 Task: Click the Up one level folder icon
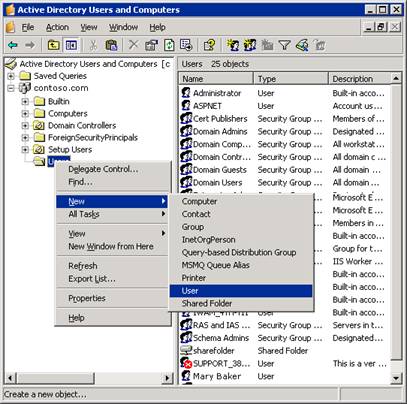pyautogui.click(x=53, y=45)
